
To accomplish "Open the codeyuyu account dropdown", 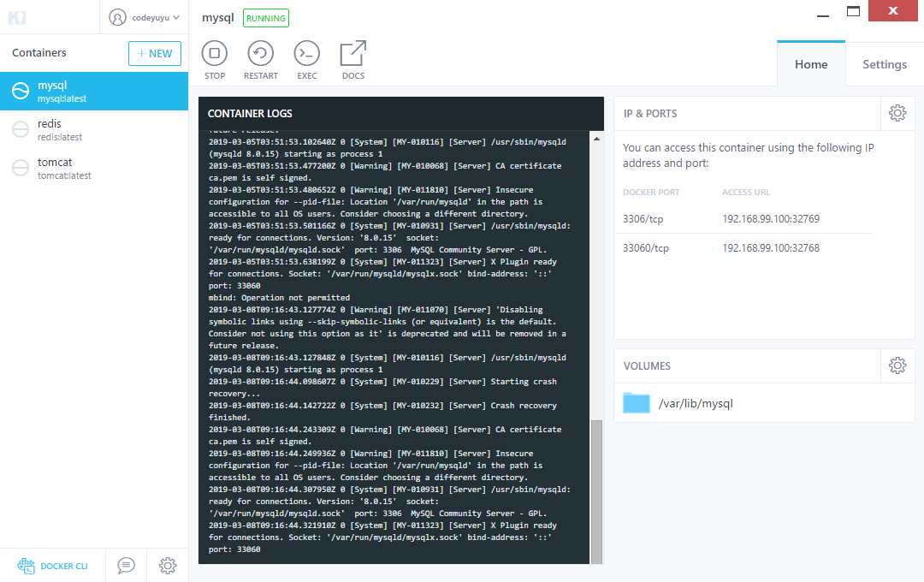I will [145, 18].
